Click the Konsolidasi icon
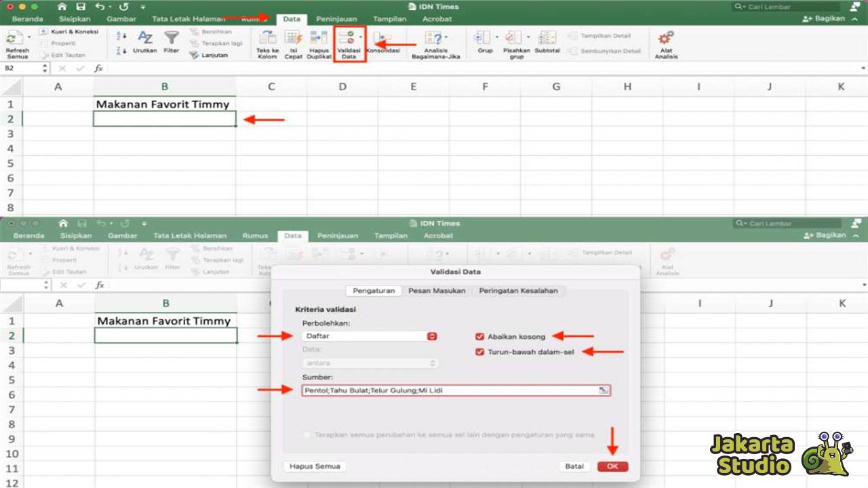The width and height of the screenshot is (868, 488). point(382,42)
